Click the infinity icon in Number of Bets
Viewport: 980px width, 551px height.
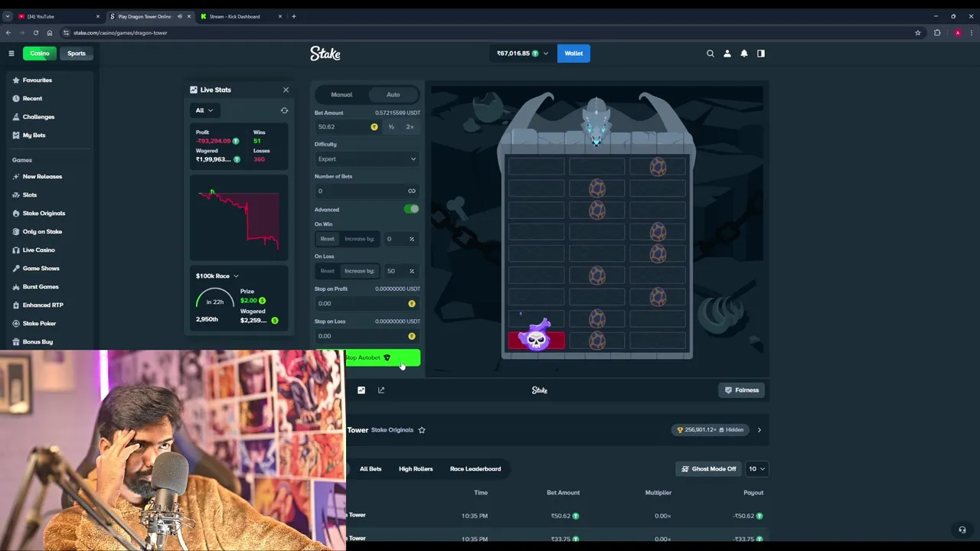coord(412,191)
